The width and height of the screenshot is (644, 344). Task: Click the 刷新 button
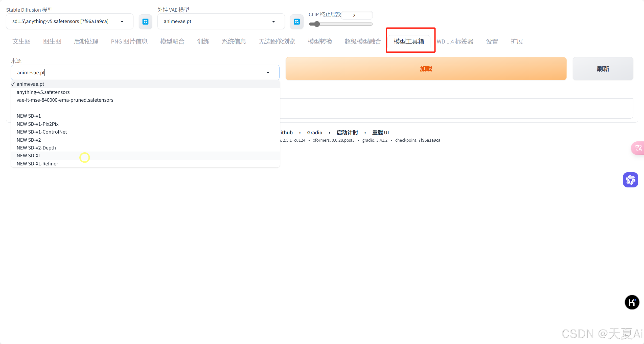coord(603,69)
